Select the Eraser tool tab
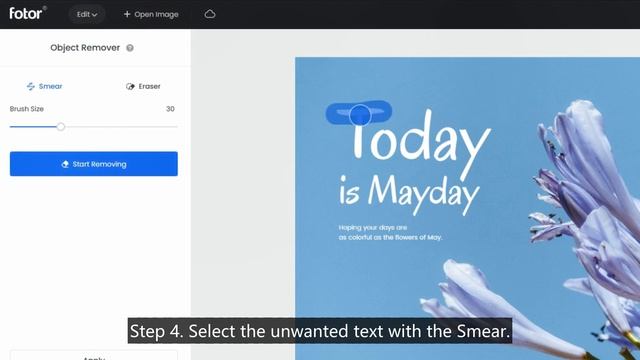640x360 pixels. [x=143, y=86]
